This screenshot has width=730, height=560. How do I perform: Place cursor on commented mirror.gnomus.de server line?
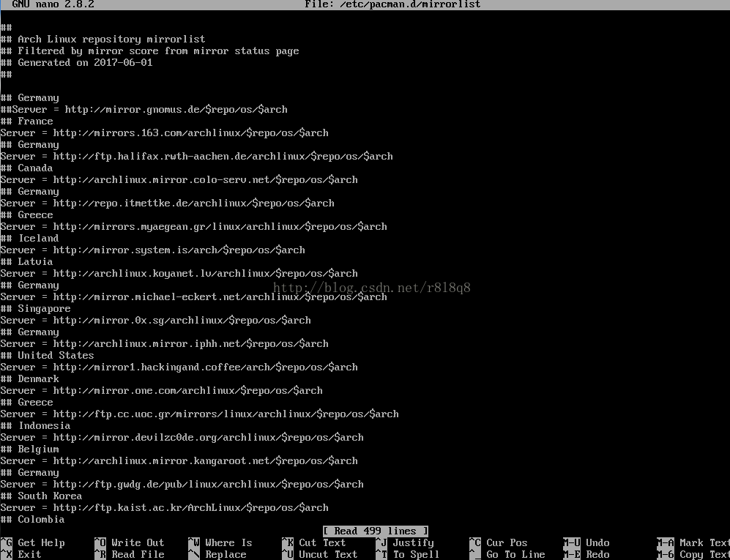[x=144, y=109]
